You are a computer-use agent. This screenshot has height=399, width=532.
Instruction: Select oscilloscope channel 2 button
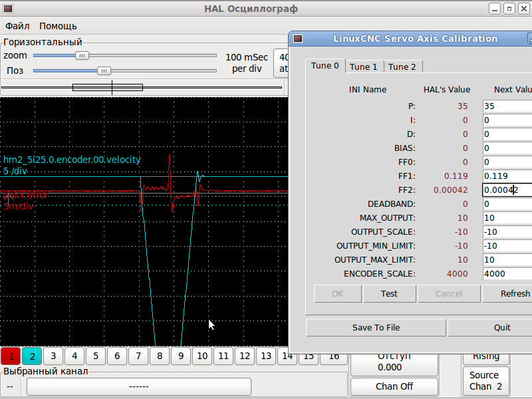click(x=32, y=356)
